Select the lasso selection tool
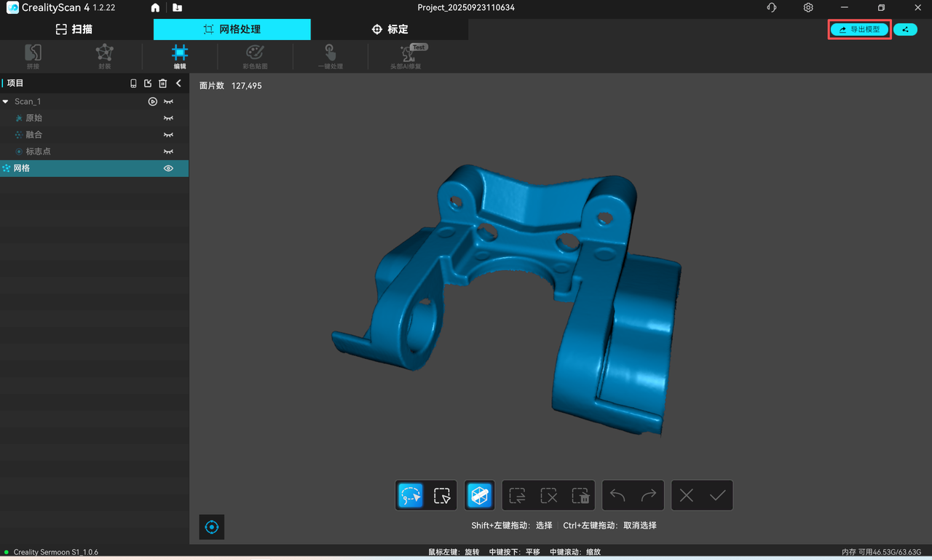 [411, 495]
